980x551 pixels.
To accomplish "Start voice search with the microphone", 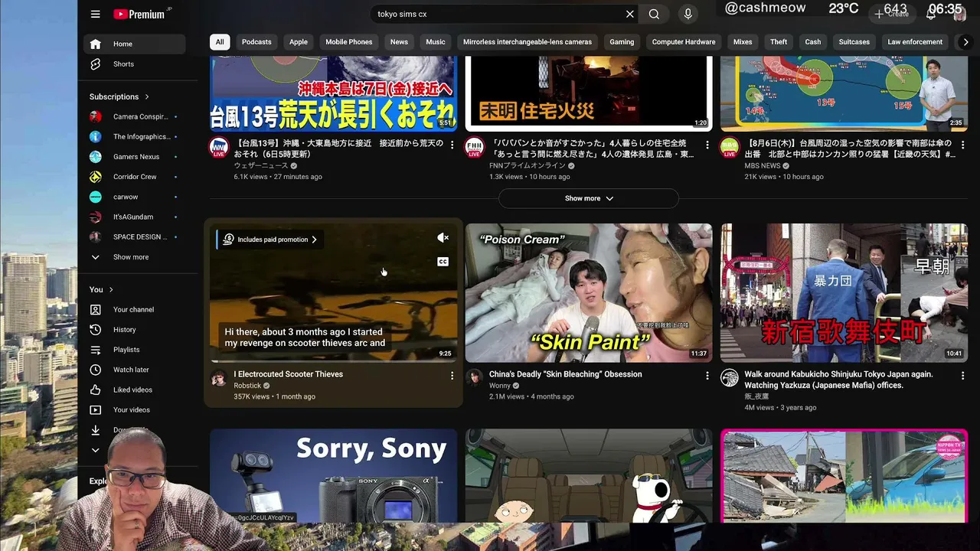I will [688, 14].
